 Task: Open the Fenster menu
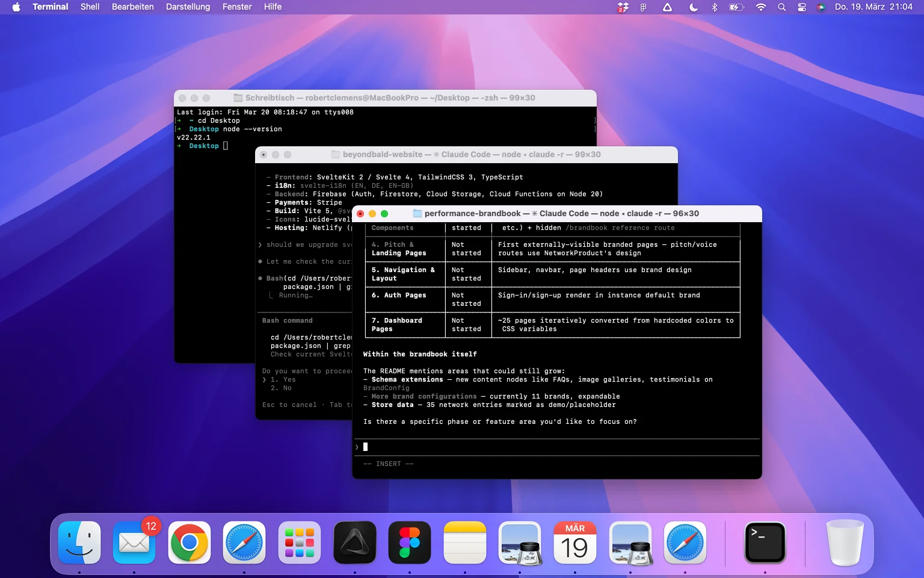tap(237, 7)
